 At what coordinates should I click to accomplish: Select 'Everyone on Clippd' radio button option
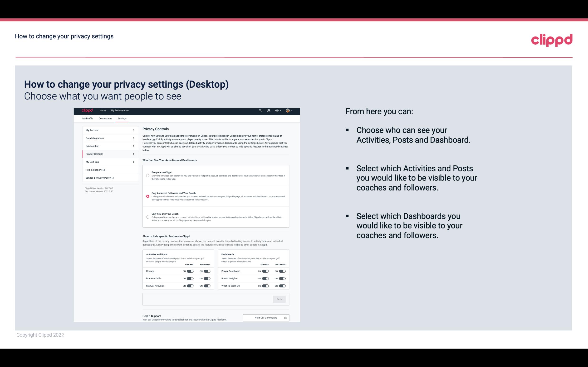click(x=148, y=176)
